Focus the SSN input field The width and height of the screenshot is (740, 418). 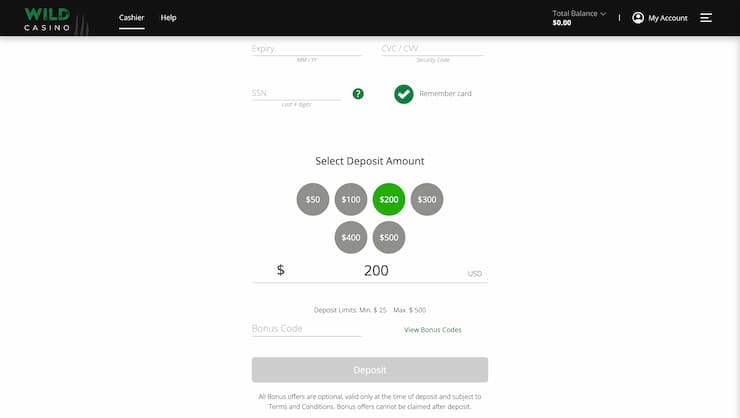pyautogui.click(x=296, y=93)
